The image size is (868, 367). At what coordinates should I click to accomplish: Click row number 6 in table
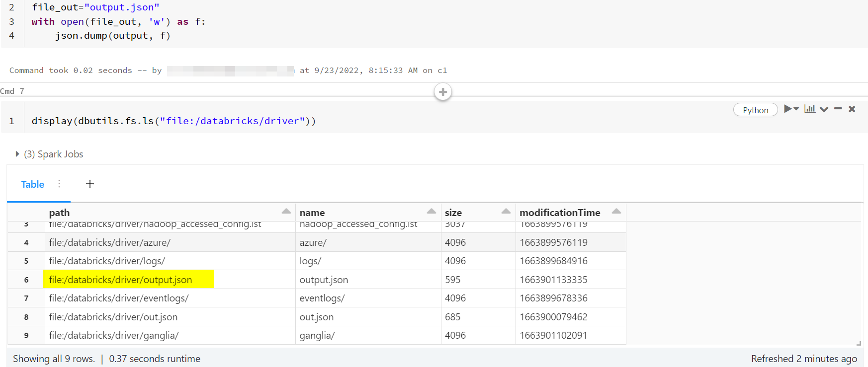(26, 280)
